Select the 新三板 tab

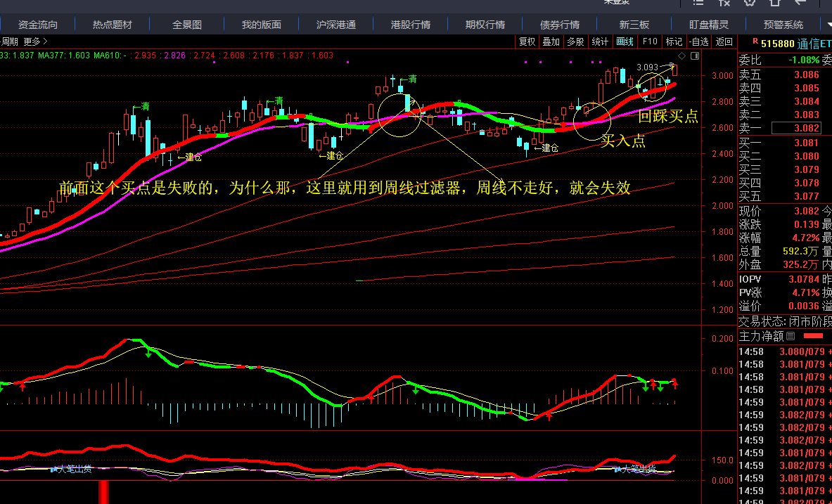pyautogui.click(x=634, y=25)
